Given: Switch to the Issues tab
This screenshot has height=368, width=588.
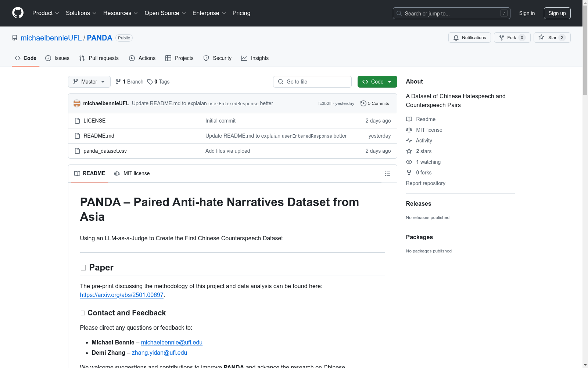Looking at the screenshot, I should click(x=57, y=58).
